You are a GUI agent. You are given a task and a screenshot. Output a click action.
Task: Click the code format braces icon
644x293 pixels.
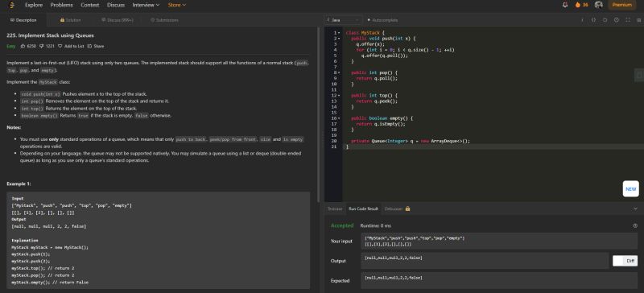593,20
